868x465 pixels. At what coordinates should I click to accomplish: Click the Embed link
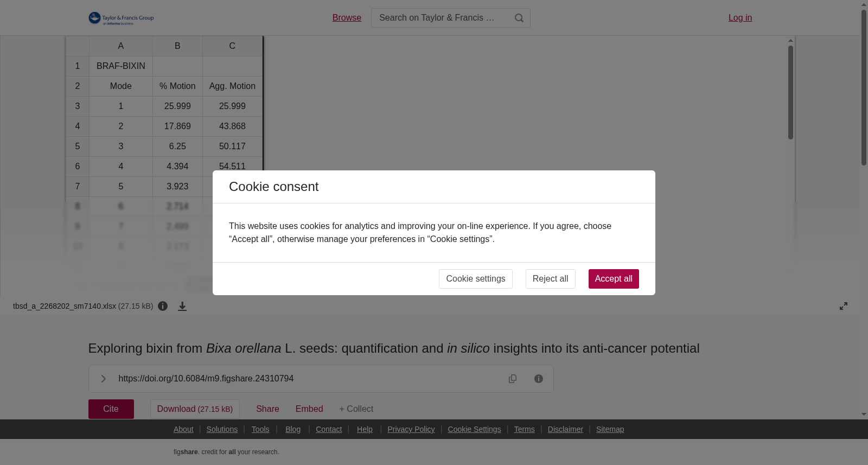(x=309, y=409)
